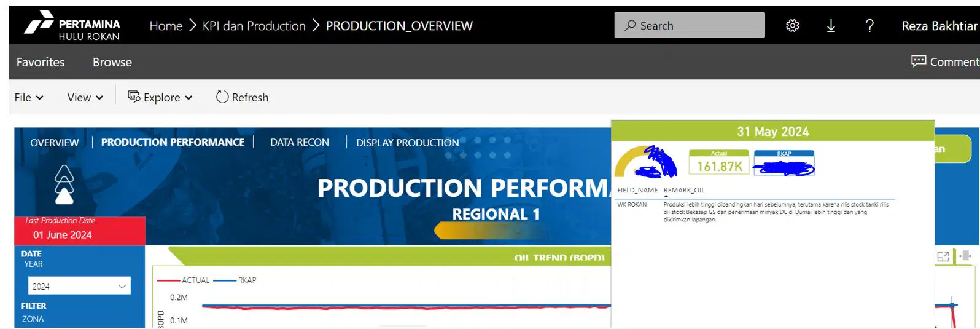Click the Pertamina Hulu Rokan logo
This screenshot has height=329, width=980.
coord(72,25)
